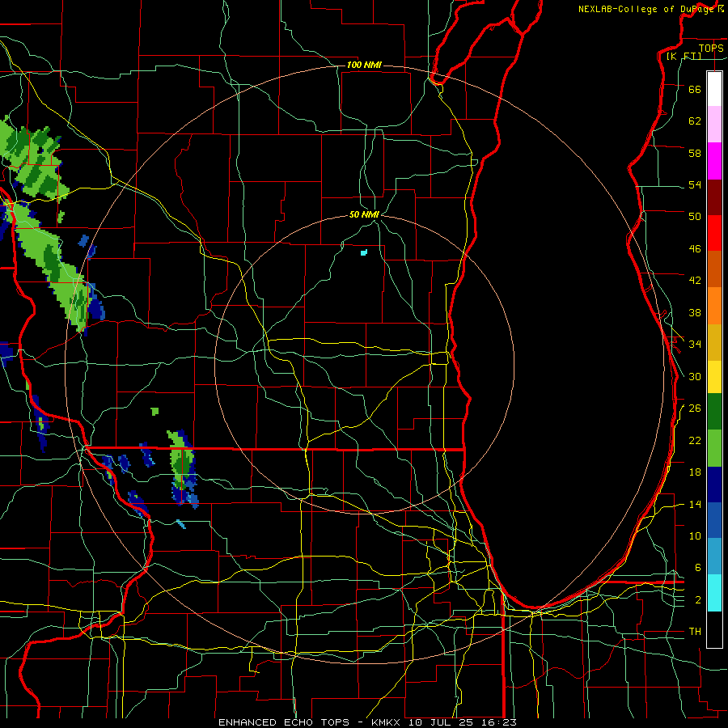This screenshot has height=728, width=728.
Task: Click the cyan legend swatch
Action: point(714,593)
